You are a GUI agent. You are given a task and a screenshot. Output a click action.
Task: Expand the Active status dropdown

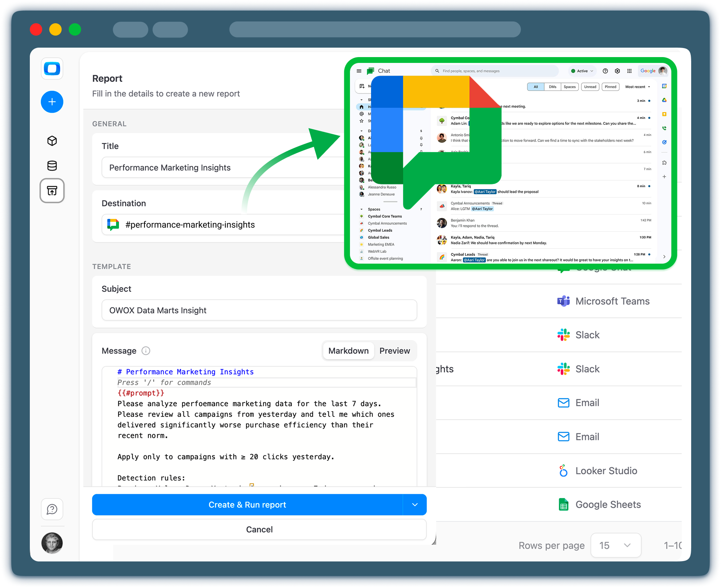(582, 71)
